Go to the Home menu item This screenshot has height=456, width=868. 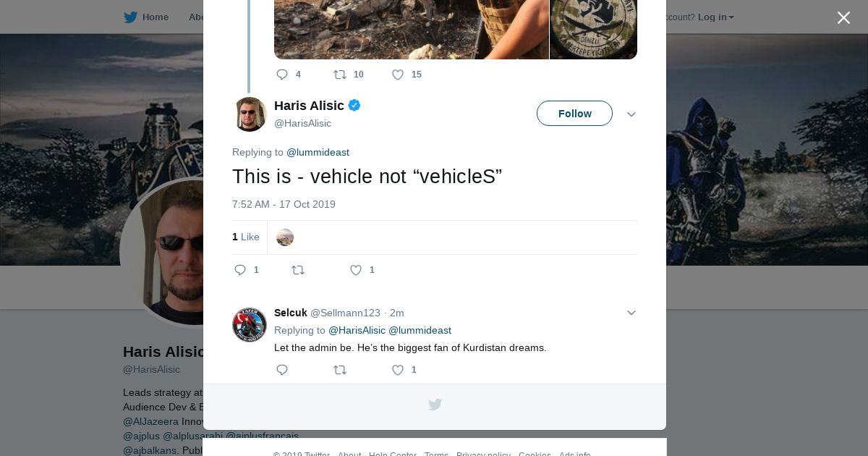point(155,17)
